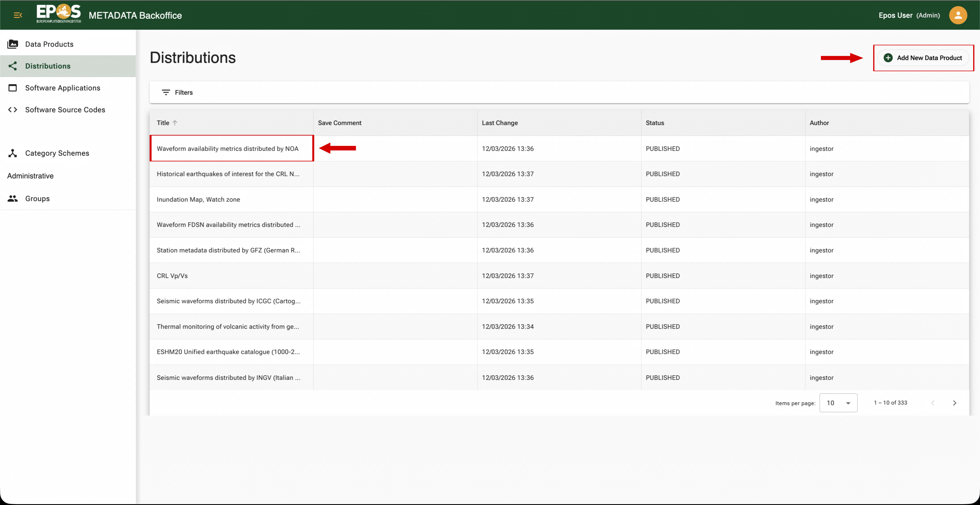Click the Filters funnel icon
The width and height of the screenshot is (980, 505).
pyautogui.click(x=166, y=92)
